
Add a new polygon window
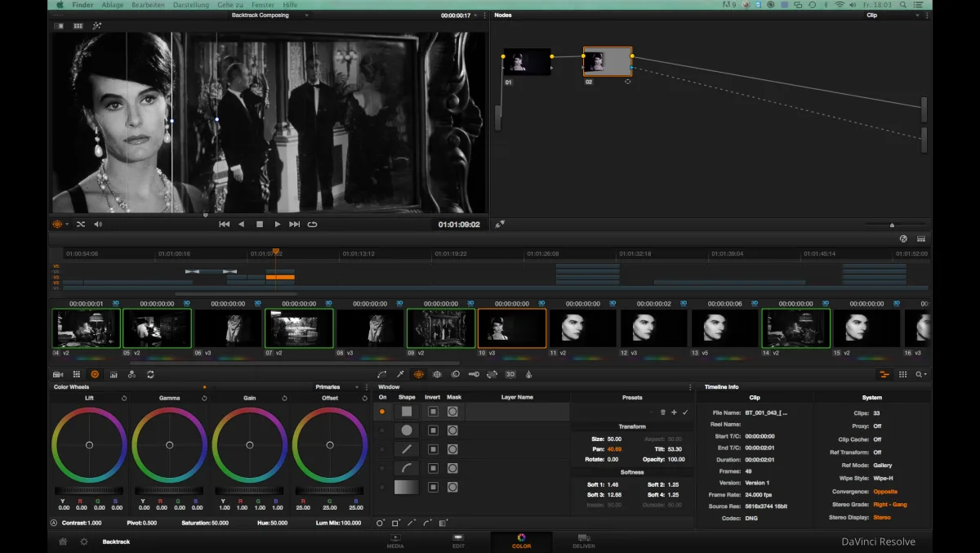412,523
